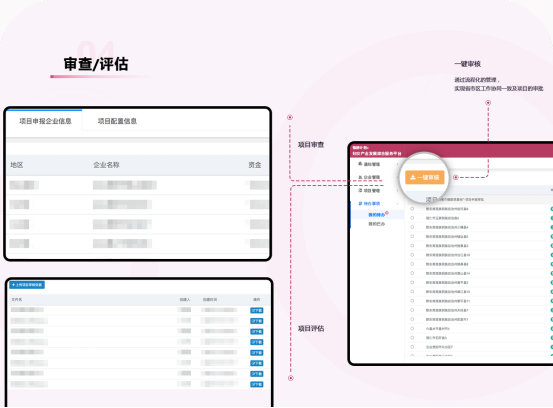Collapse the 待办事项 chevron
The height and width of the screenshot is (408, 553).
click(397, 204)
